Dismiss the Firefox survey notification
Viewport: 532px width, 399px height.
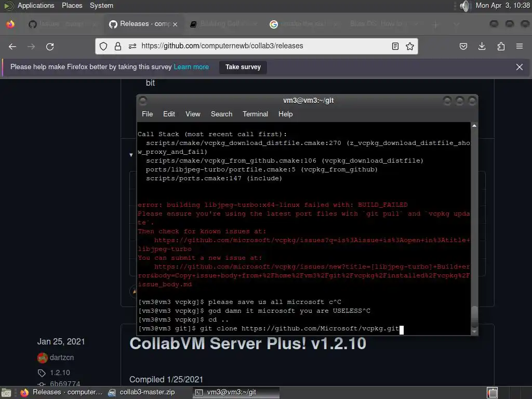(x=520, y=67)
